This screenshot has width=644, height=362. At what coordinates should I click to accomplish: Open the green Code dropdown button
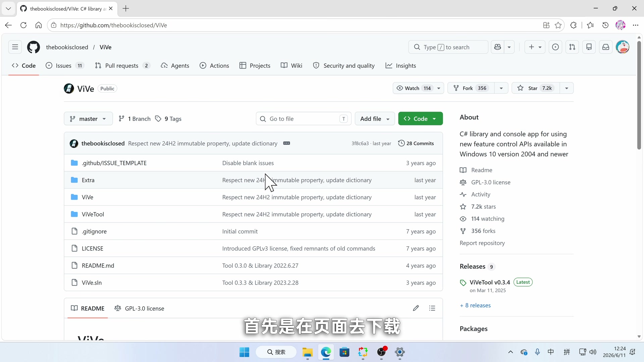420,119
